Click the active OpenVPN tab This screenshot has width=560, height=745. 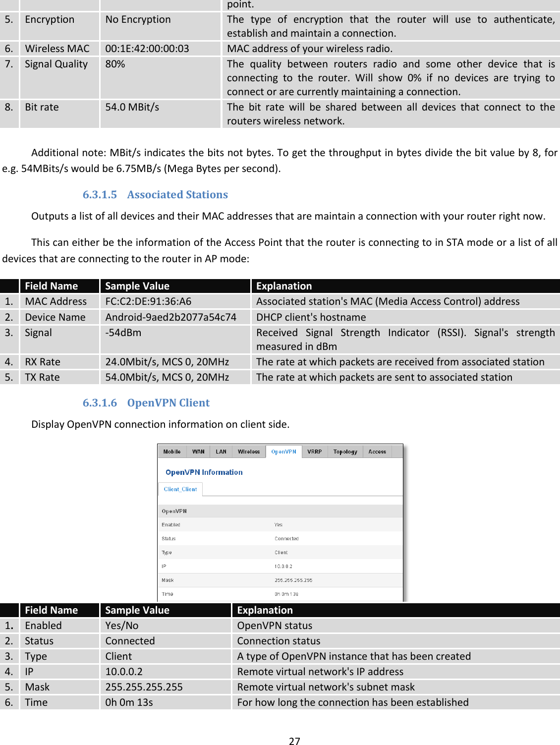283,452
